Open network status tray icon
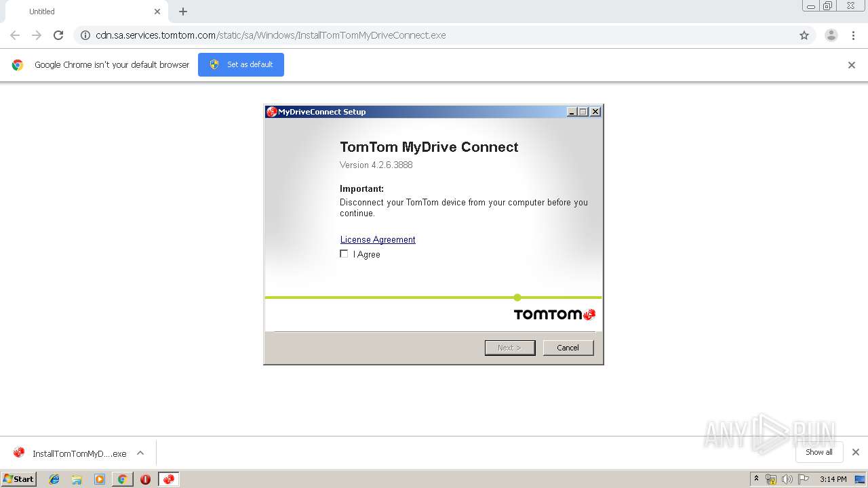This screenshot has height=488, width=868. click(x=771, y=479)
